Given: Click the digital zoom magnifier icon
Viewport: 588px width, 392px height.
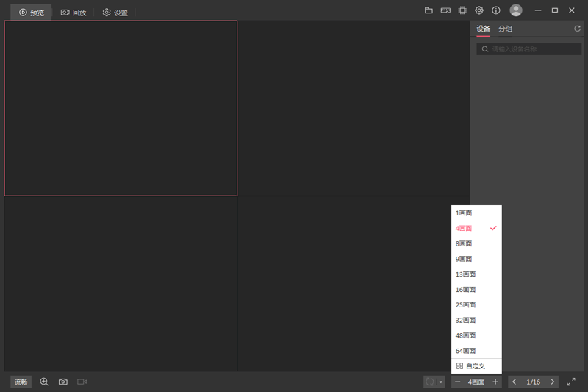Looking at the screenshot, I should (44, 382).
